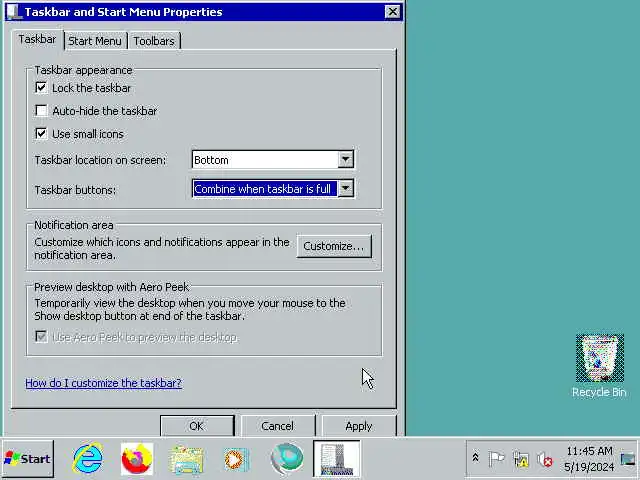This screenshot has height=480, width=640.
Task: Switch to the Taskbar tab
Action: pyautogui.click(x=37, y=40)
